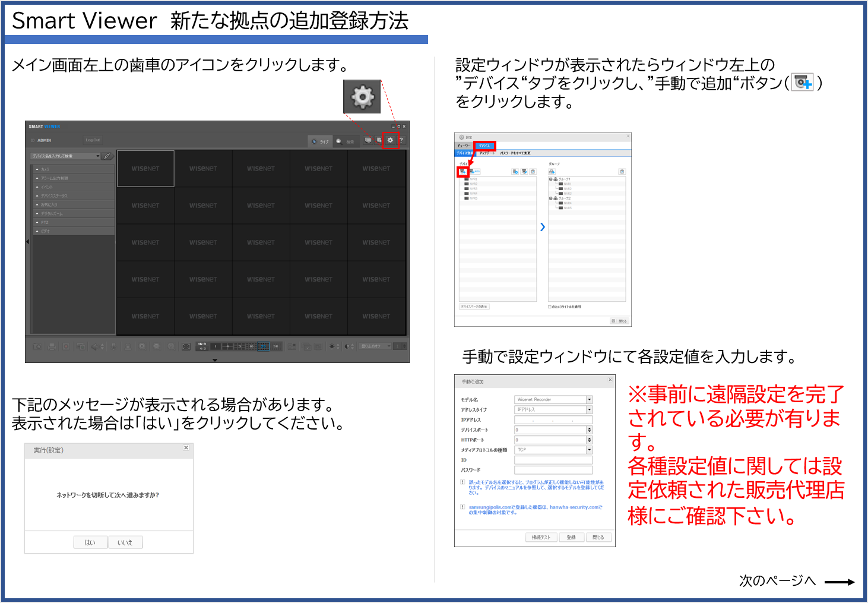Select the auto device add icon

pyautogui.click(x=475, y=171)
